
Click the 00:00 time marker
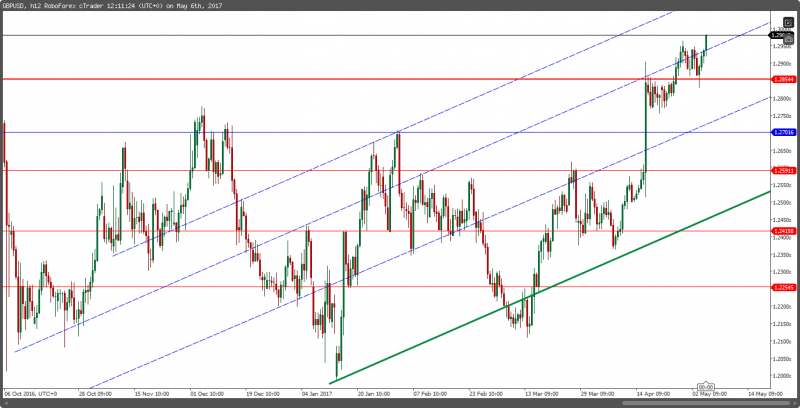point(706,387)
